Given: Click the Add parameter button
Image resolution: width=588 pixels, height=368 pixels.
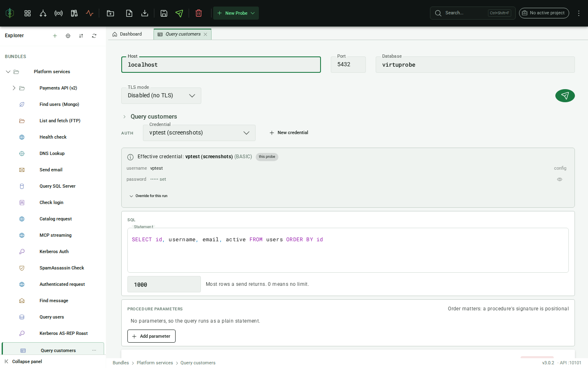Looking at the screenshot, I should 151,336.
